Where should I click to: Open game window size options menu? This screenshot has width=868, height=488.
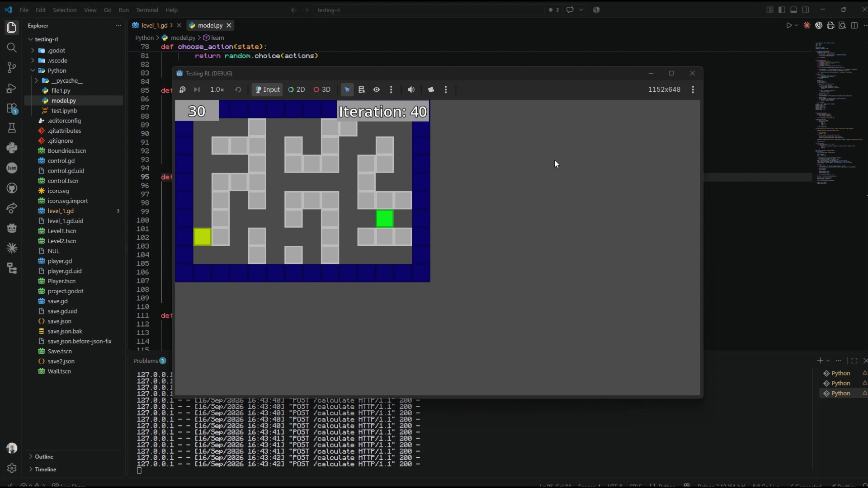click(693, 89)
